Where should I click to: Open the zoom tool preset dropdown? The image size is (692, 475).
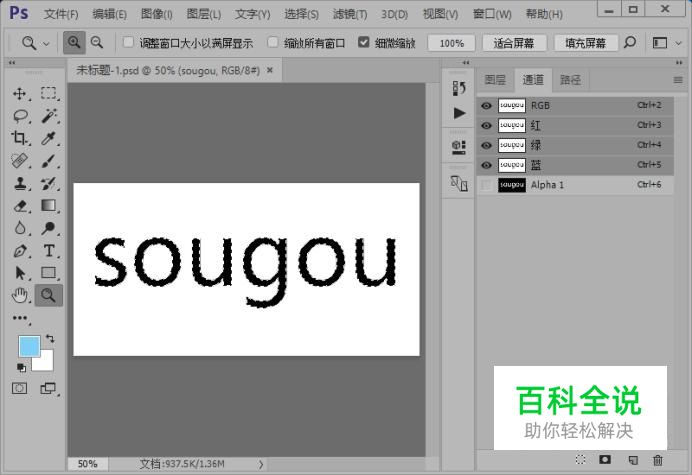pyautogui.click(x=46, y=44)
